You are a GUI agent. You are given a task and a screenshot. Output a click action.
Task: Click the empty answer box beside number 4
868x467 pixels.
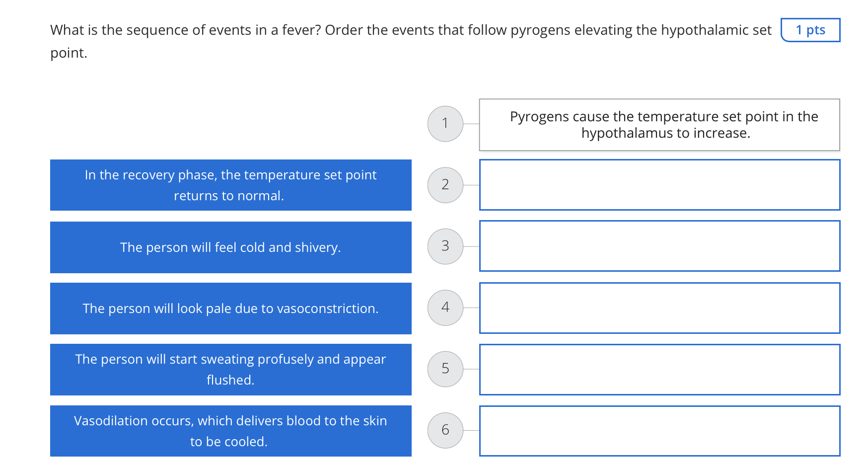[x=659, y=308]
